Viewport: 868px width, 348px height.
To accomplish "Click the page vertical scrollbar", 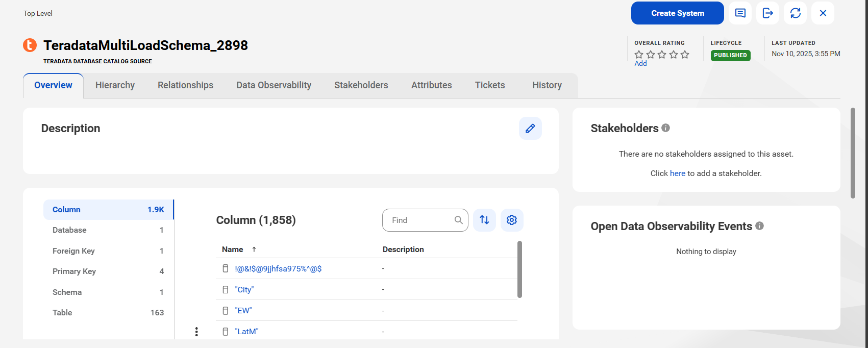I will pos(853,153).
